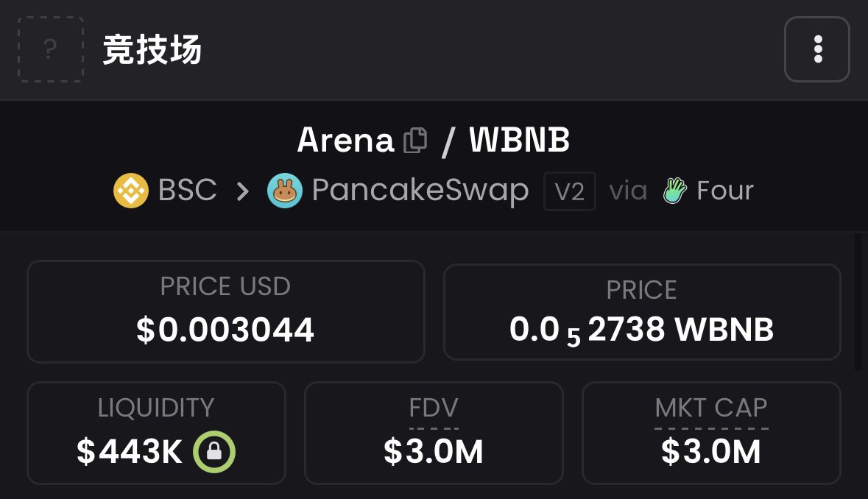Open the BSC chain link
Screen dimensions: 868x499
pos(187,191)
